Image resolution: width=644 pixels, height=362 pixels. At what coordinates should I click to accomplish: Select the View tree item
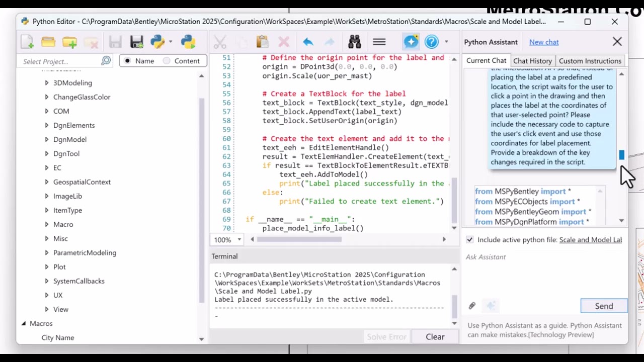coord(61,309)
